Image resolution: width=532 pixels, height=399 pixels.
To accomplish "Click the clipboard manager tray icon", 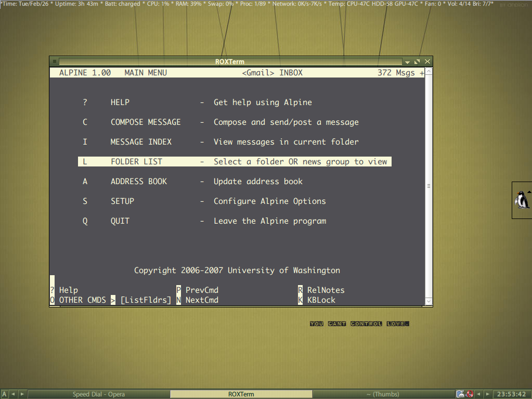I will click(x=460, y=394).
